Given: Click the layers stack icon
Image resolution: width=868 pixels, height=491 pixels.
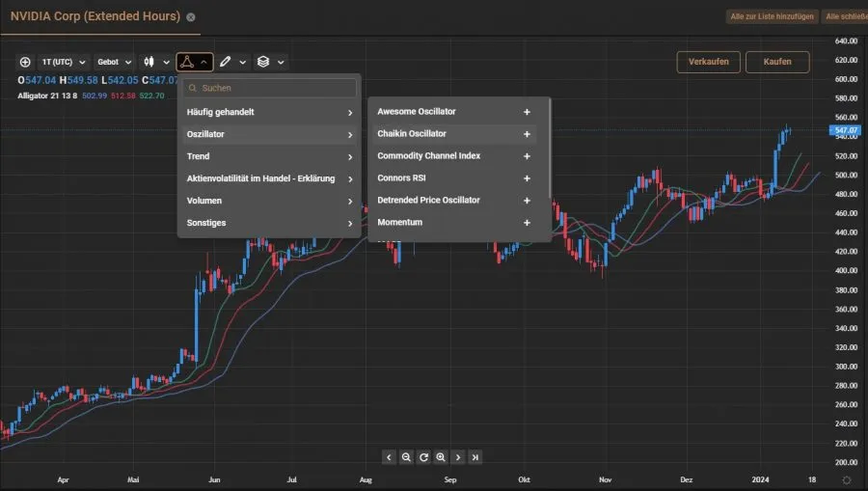Looking at the screenshot, I should (262, 62).
